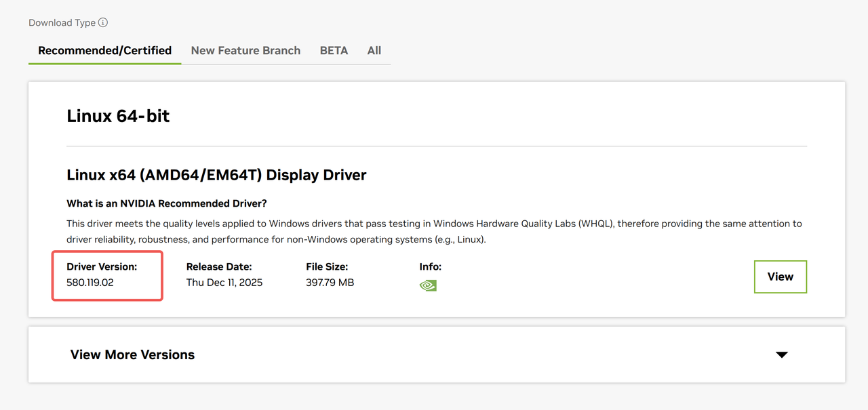Click the View More Versions heading

(x=133, y=354)
